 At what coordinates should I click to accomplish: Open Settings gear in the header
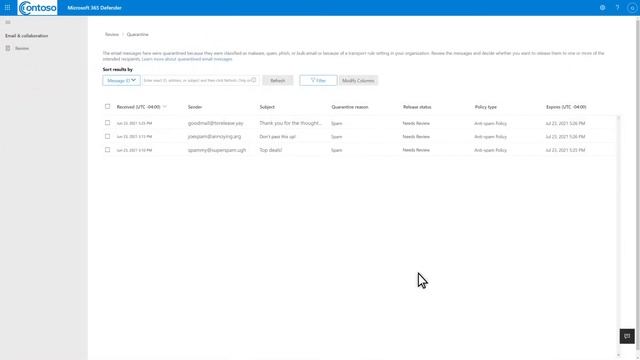(602, 7)
